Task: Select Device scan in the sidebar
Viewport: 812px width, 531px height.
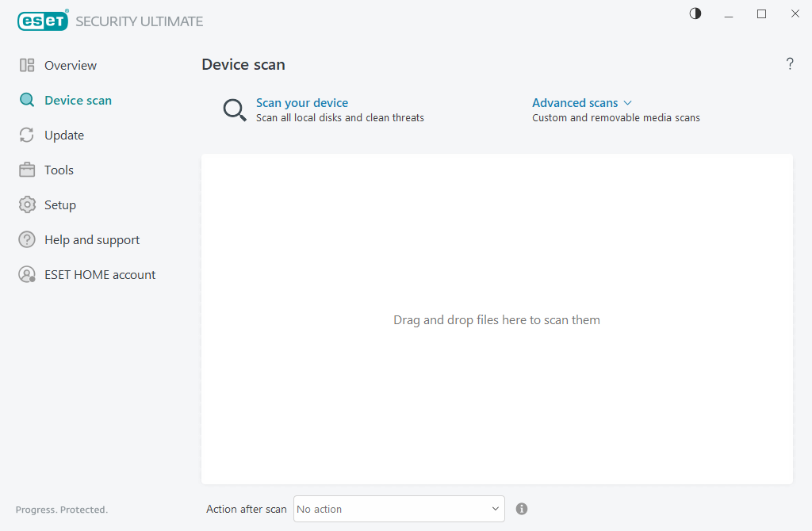Action: tap(79, 100)
